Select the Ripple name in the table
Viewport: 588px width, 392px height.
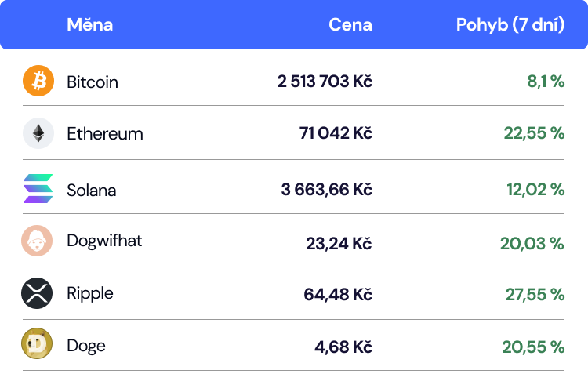click(90, 293)
